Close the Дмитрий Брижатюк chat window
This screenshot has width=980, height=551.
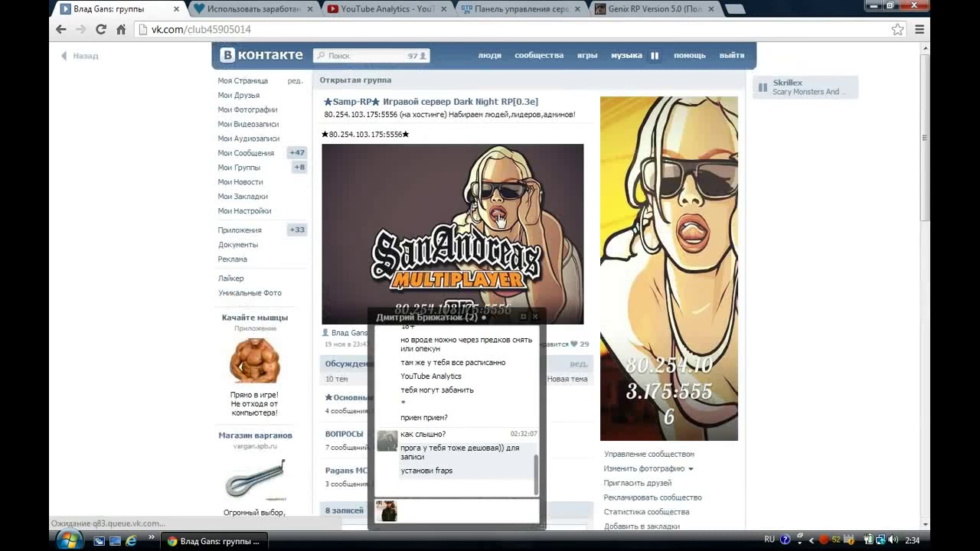click(535, 316)
